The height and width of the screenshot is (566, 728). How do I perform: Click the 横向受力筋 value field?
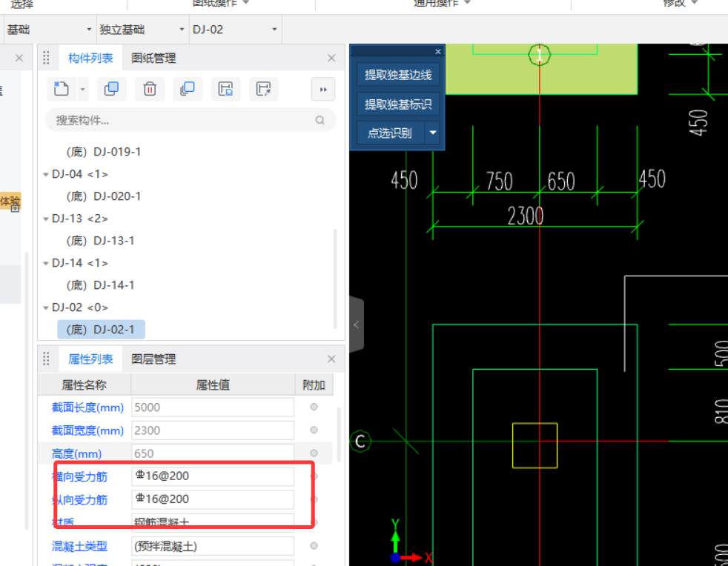coord(213,476)
